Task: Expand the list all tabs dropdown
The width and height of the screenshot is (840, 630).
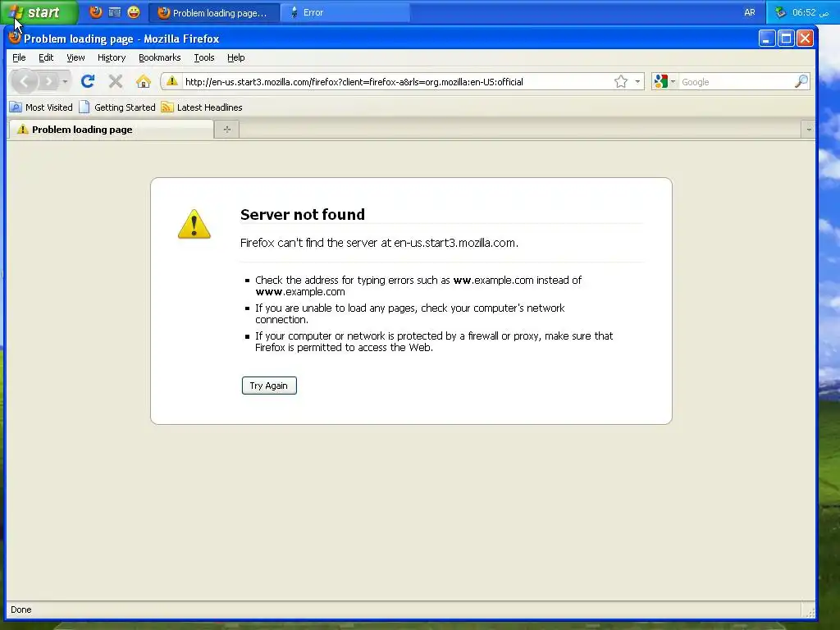Action: 808,129
